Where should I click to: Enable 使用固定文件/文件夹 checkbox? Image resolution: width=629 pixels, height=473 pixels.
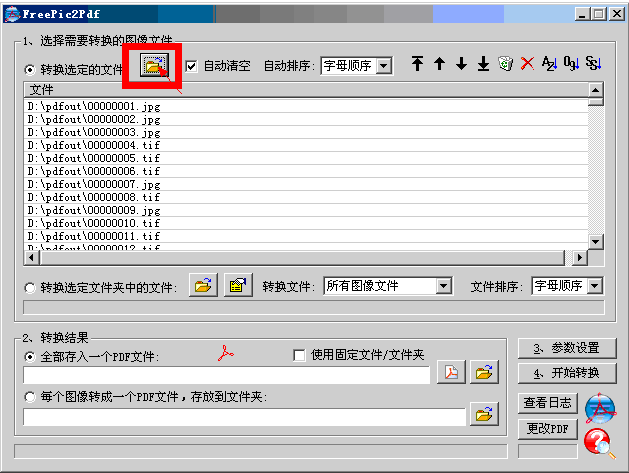tap(299, 355)
